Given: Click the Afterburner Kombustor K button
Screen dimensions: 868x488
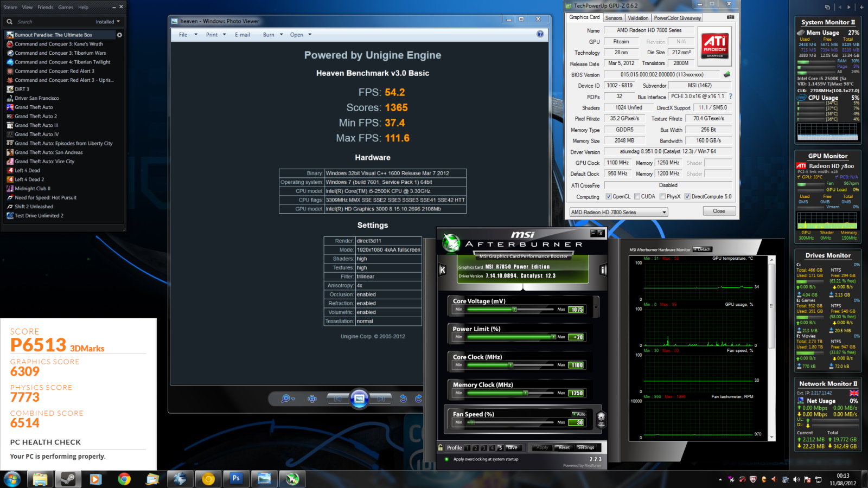Looking at the screenshot, I should [442, 269].
